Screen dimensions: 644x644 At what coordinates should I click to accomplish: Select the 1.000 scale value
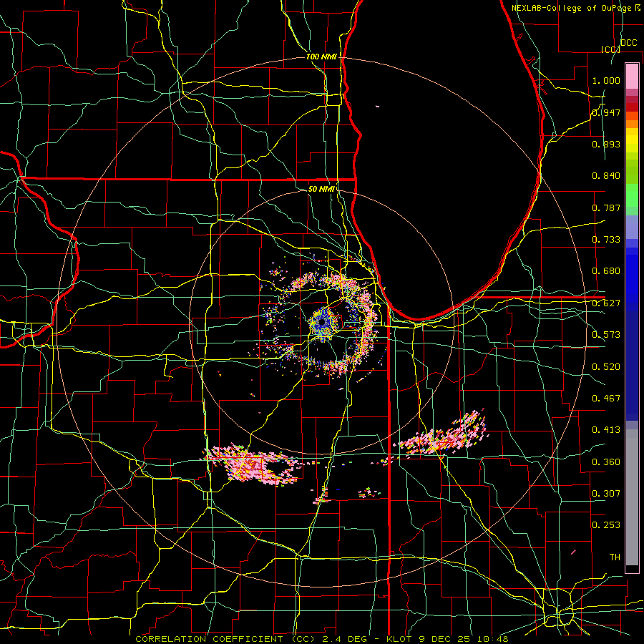[x=606, y=80]
